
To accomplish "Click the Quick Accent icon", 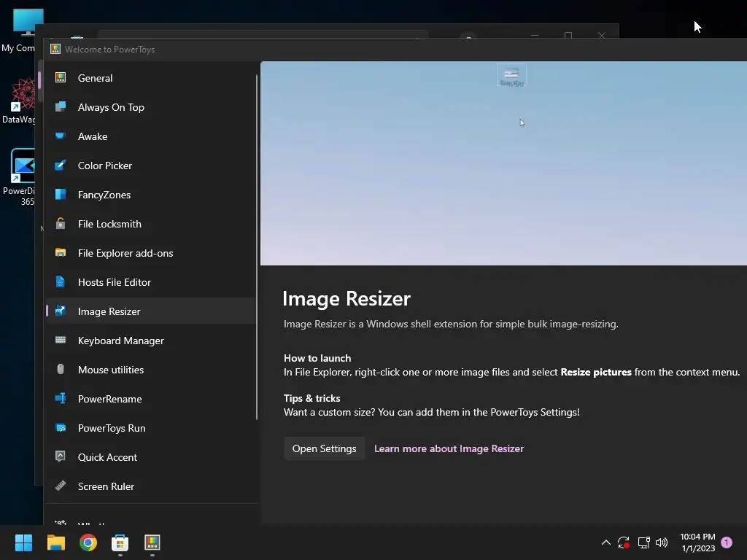I will (61, 456).
